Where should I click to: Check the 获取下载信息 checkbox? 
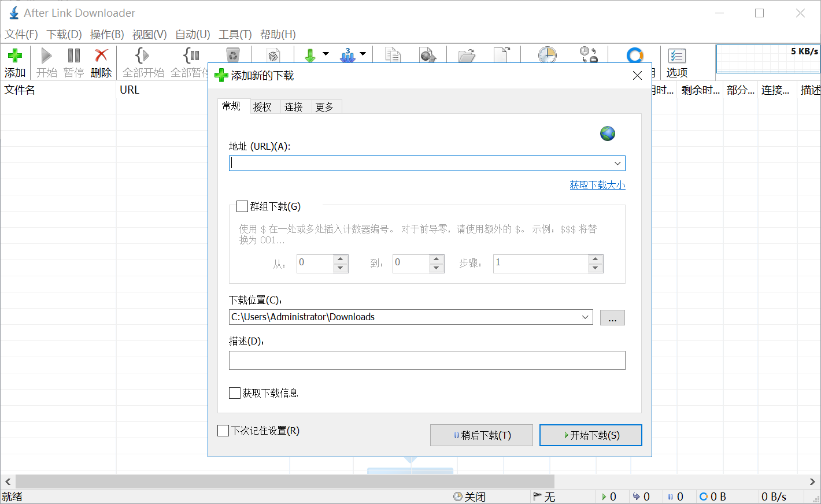pos(235,393)
